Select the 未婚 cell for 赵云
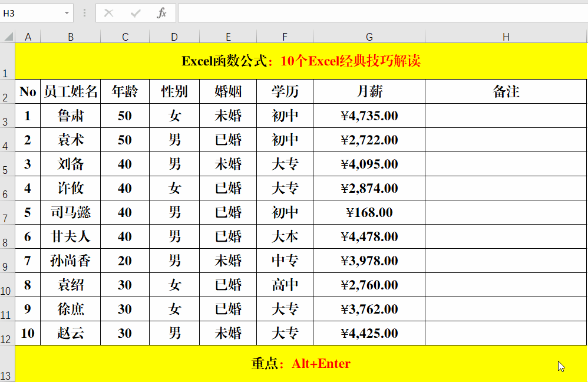 228,333
